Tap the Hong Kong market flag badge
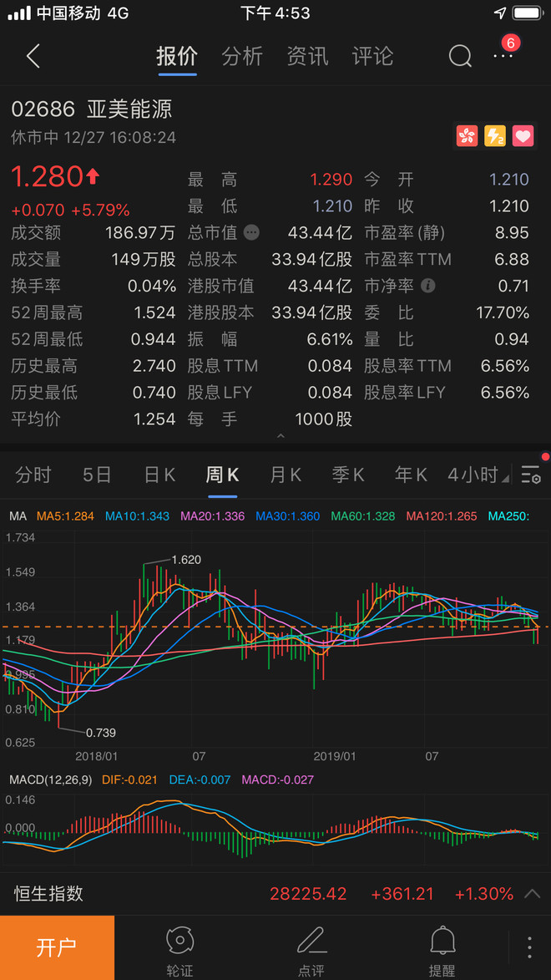This screenshot has height=980, width=551. (467, 135)
